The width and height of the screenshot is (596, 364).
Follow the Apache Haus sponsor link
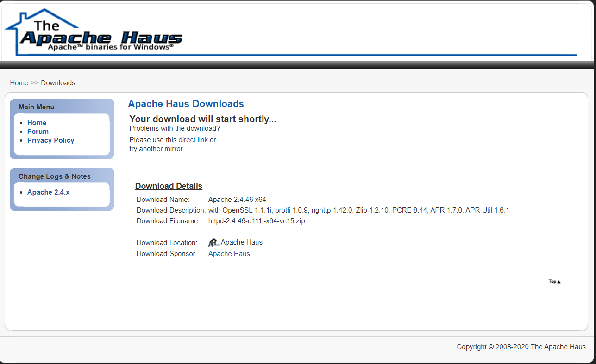tap(229, 254)
